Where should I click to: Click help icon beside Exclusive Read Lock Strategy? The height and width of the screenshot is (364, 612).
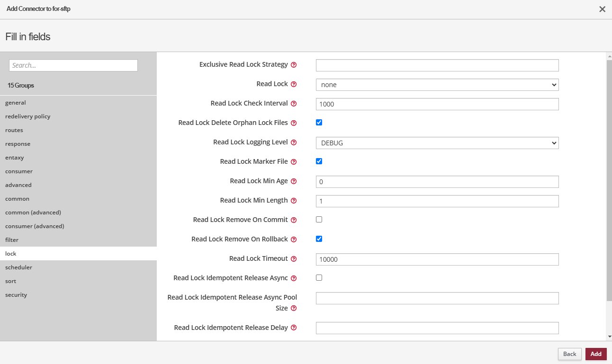[x=294, y=65]
